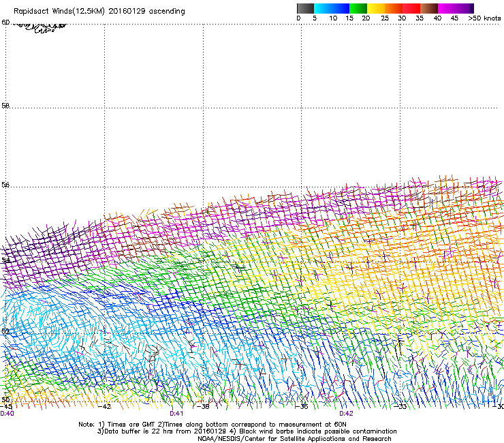504x443 pixels.
Task: Click the latitude label '56'
Action: [5, 185]
